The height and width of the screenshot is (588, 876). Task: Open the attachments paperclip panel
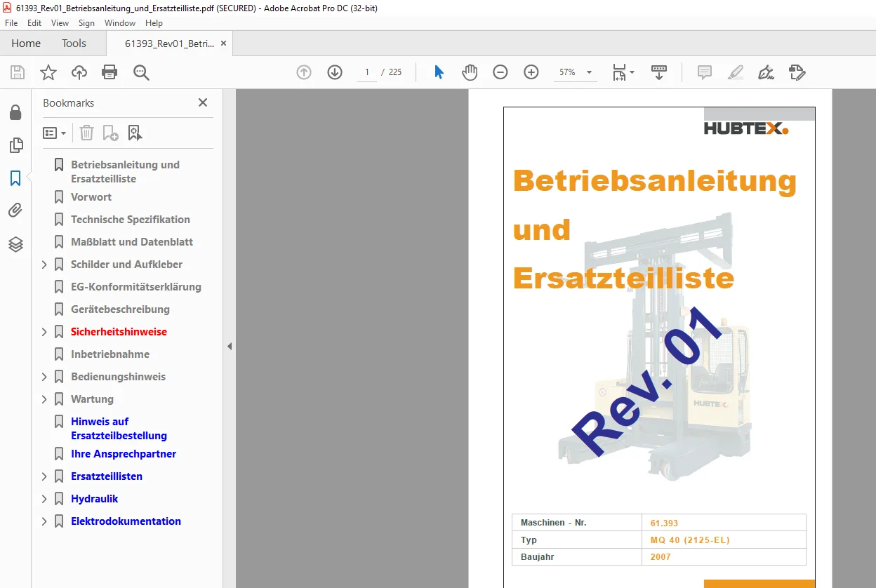[x=15, y=211]
